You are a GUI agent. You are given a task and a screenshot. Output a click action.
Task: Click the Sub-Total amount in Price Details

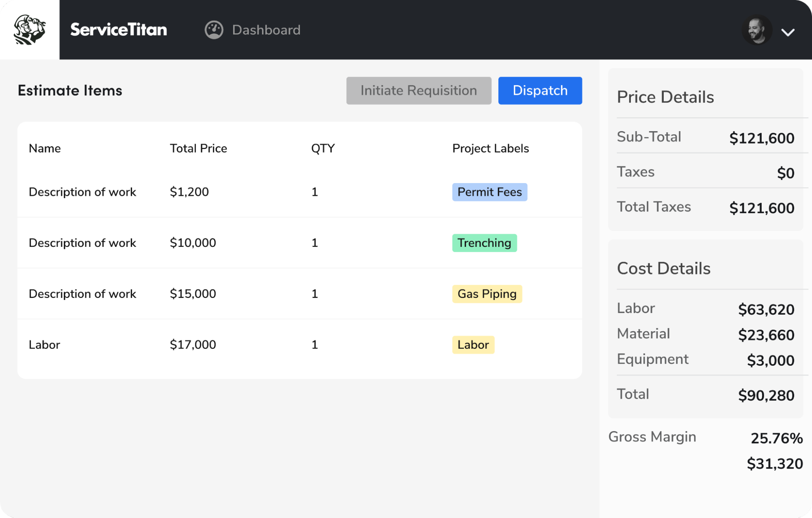tap(761, 138)
